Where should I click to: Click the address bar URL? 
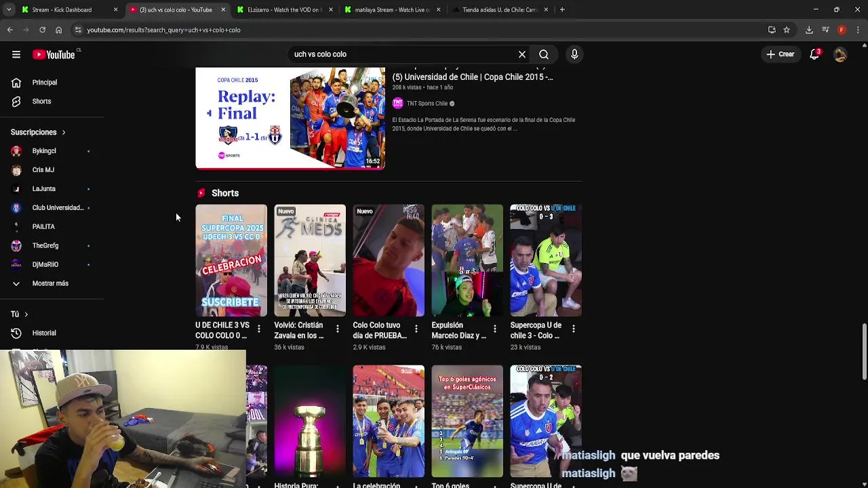[163, 30]
